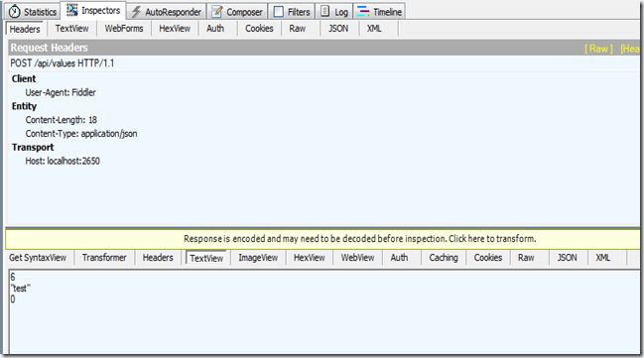Click the "test" line in response text

pos(21,289)
